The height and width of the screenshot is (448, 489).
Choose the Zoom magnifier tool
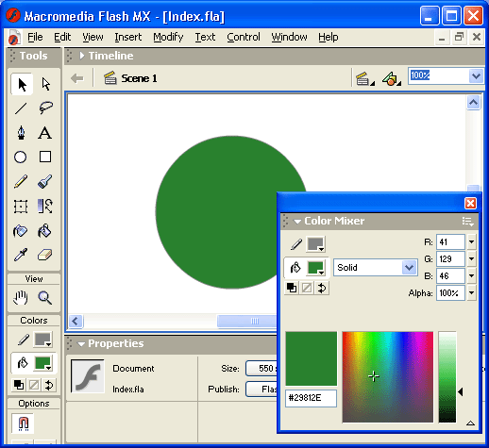(x=45, y=298)
